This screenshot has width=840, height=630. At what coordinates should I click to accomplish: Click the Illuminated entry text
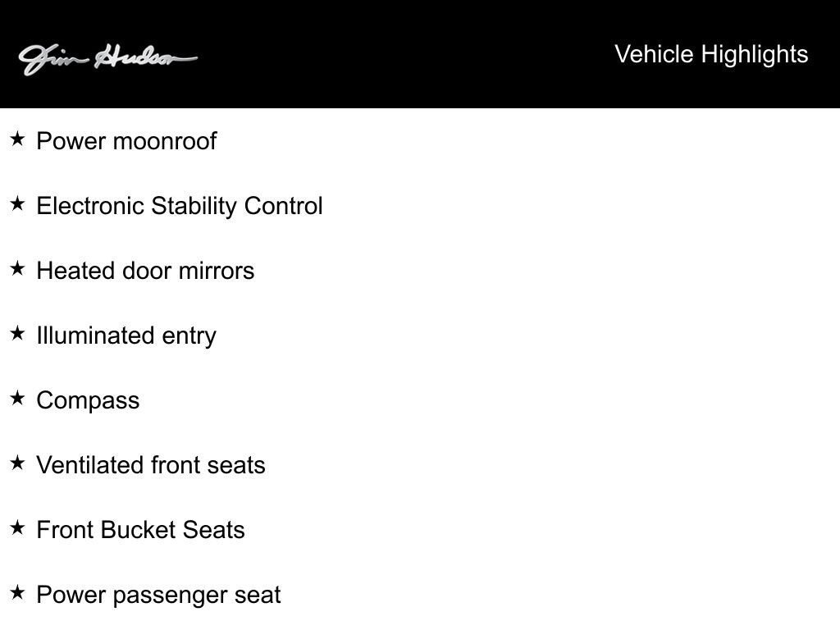tap(126, 336)
